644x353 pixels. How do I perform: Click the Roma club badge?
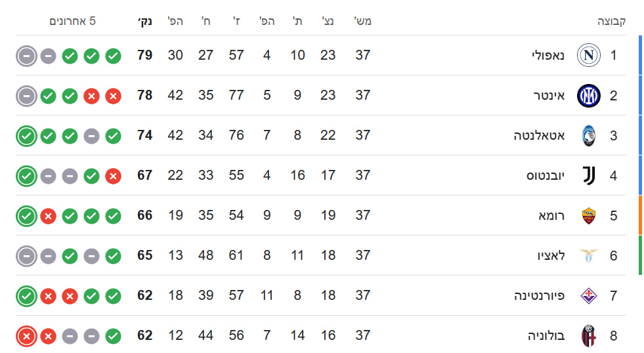click(589, 216)
